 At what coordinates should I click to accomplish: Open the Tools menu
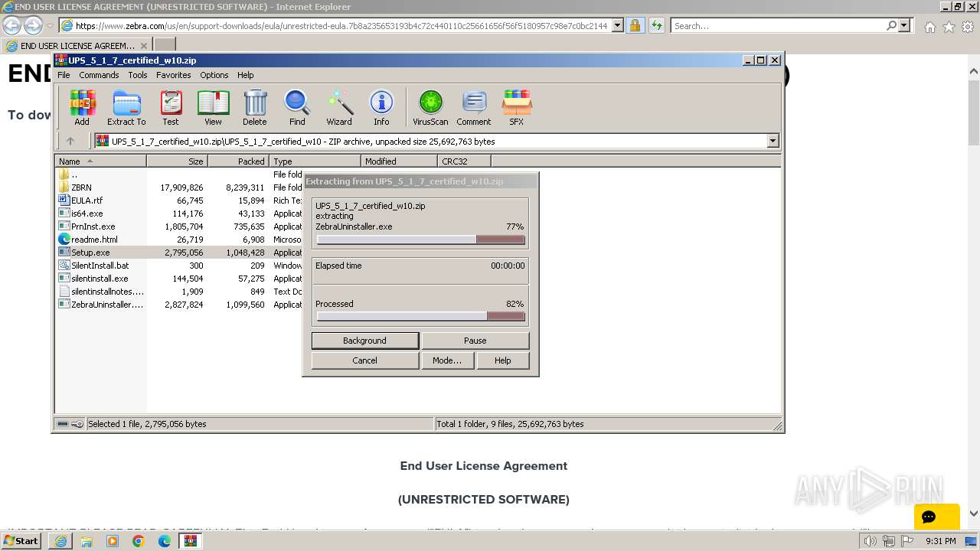tap(138, 75)
